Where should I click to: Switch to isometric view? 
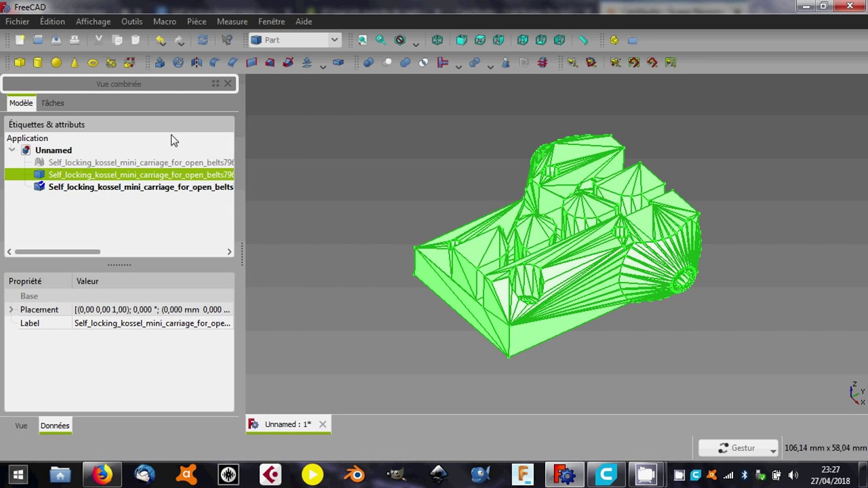click(437, 40)
